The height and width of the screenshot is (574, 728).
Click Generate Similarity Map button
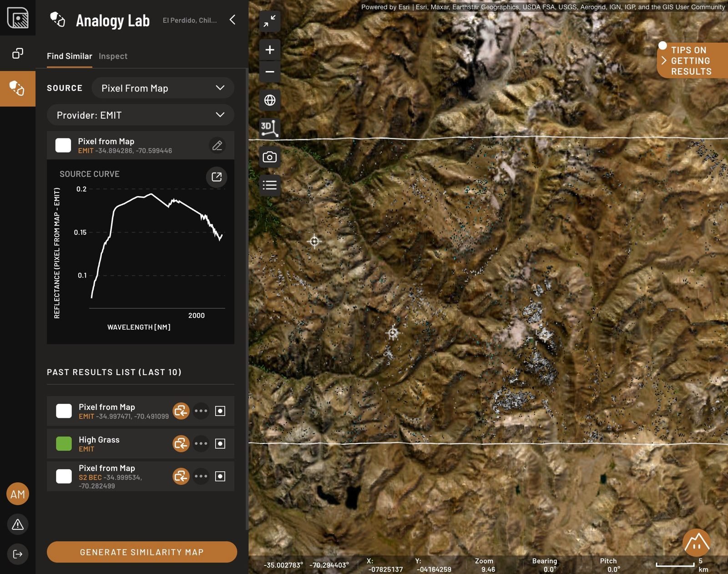click(x=142, y=552)
